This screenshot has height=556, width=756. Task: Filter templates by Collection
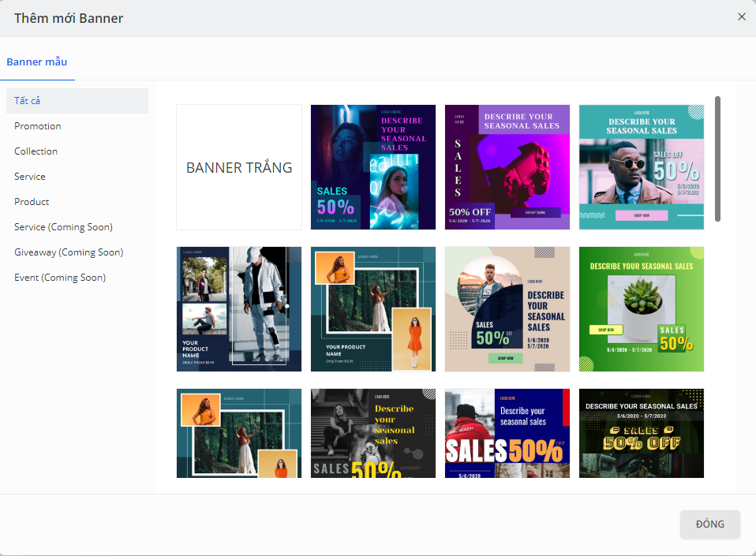[x=77, y=151]
